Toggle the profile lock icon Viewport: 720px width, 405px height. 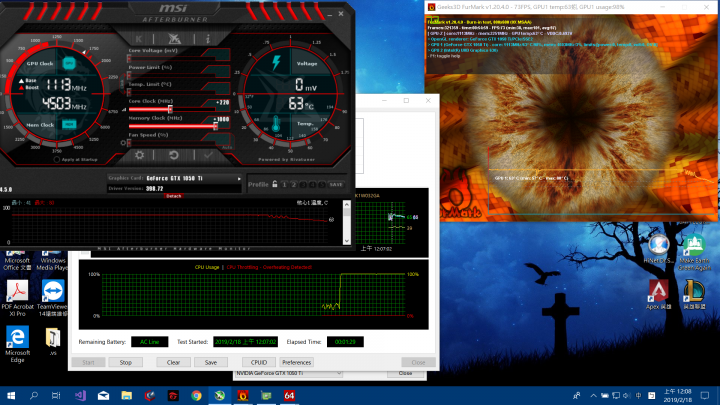pos(275,184)
